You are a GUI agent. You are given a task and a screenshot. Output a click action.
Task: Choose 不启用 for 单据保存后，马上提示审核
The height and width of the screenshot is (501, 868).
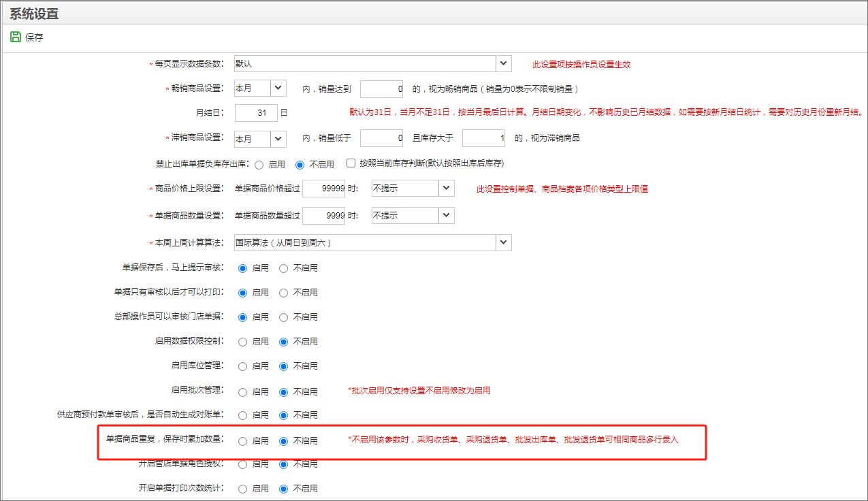[x=283, y=268]
